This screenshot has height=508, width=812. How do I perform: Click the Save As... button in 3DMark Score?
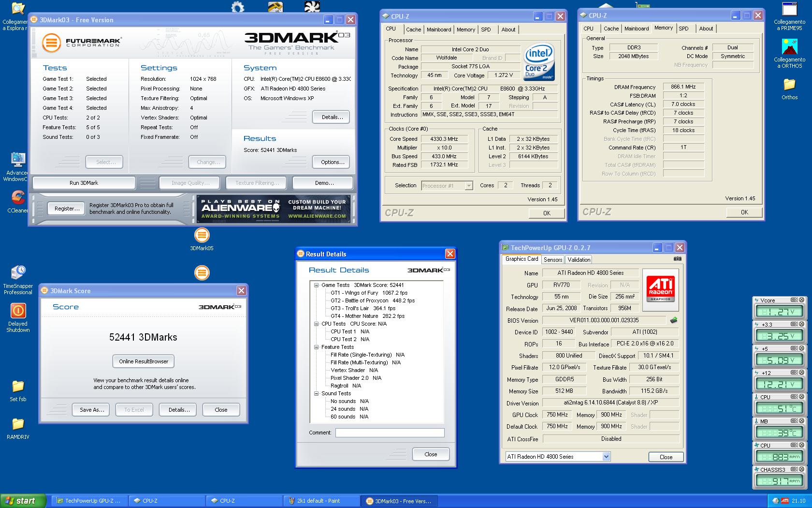[91, 410]
